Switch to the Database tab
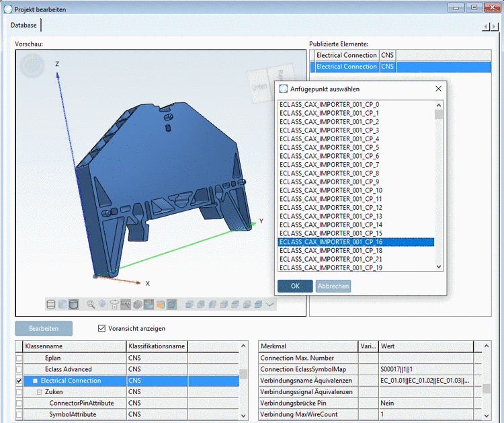Viewport: 504px width, 423px height. [24, 25]
